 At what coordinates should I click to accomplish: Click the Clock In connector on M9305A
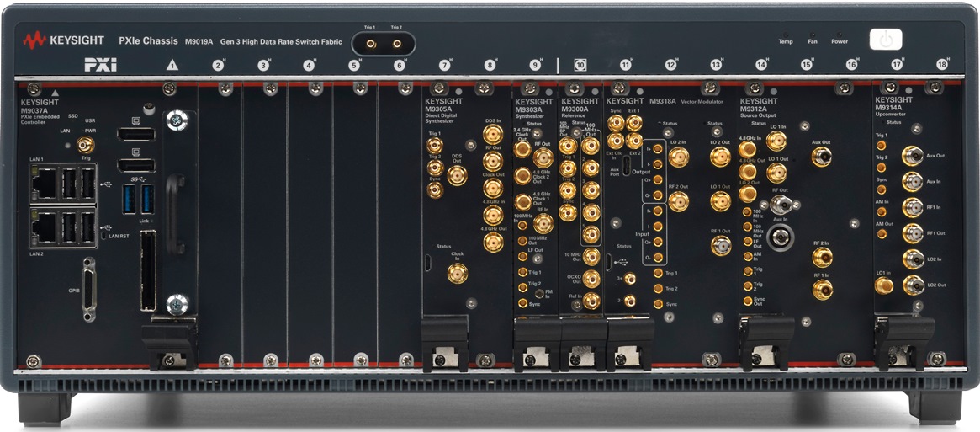point(457,272)
